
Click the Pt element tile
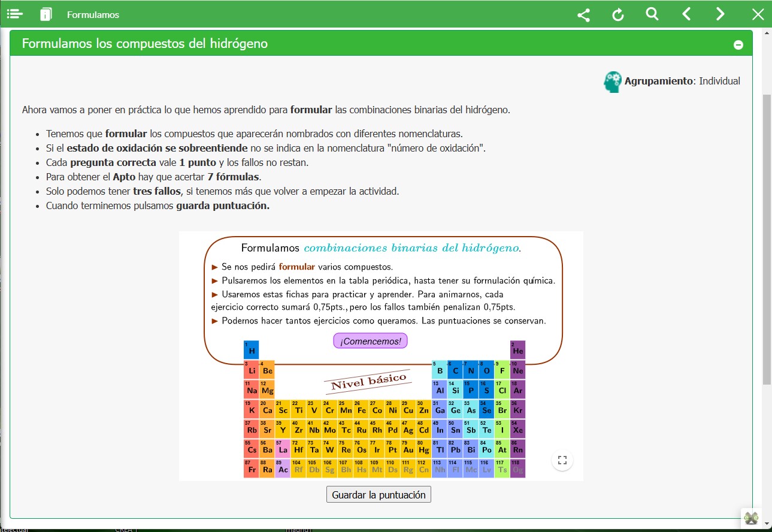click(x=392, y=449)
